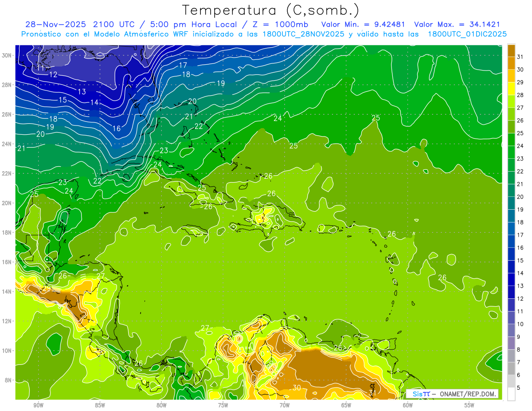The width and height of the screenshot is (532, 411).
Task: Click the legend swatch between 23 and 24
Action: 511,152
